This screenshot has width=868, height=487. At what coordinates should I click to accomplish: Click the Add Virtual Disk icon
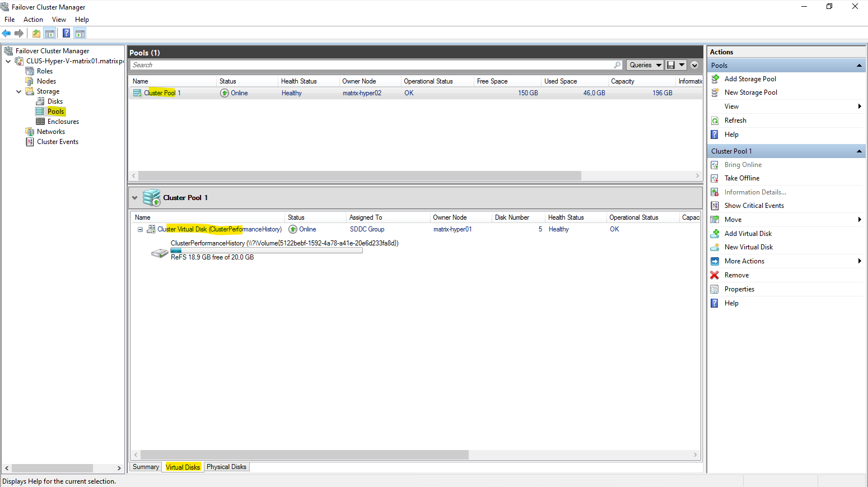pos(715,234)
